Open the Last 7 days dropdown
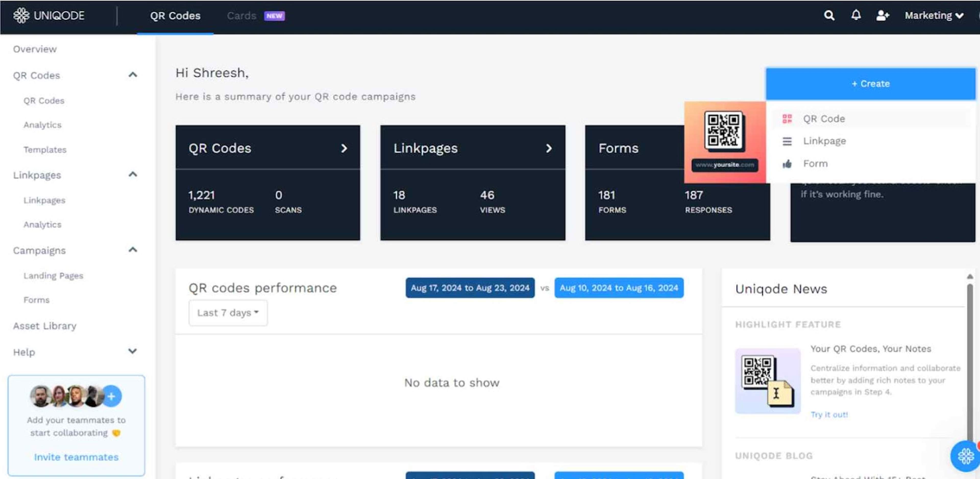The width and height of the screenshot is (980, 479). [228, 313]
